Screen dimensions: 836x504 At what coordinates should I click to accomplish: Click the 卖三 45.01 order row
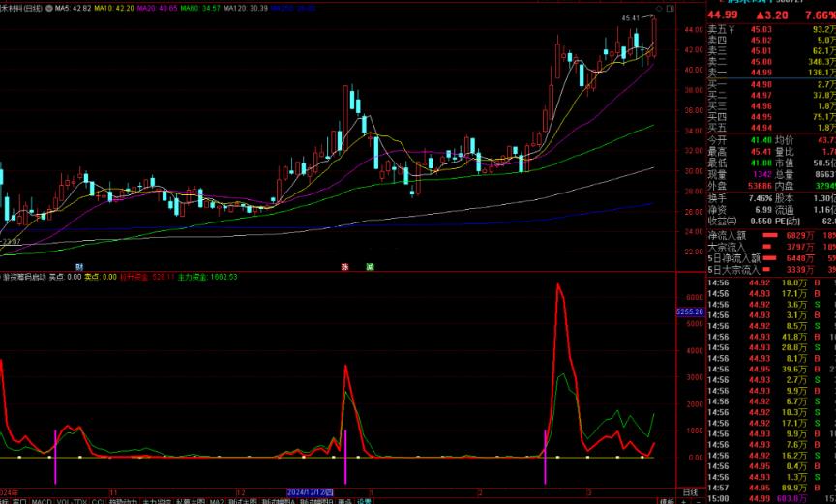771,51
